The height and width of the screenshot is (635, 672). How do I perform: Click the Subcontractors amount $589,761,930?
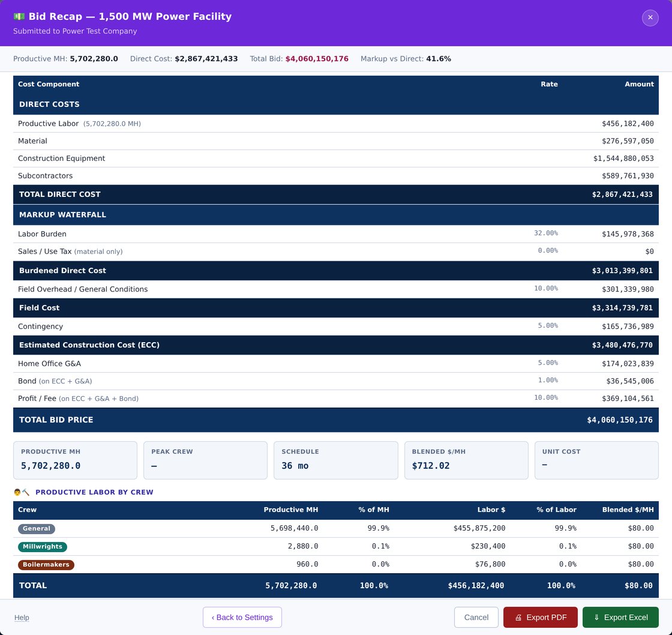pos(628,176)
